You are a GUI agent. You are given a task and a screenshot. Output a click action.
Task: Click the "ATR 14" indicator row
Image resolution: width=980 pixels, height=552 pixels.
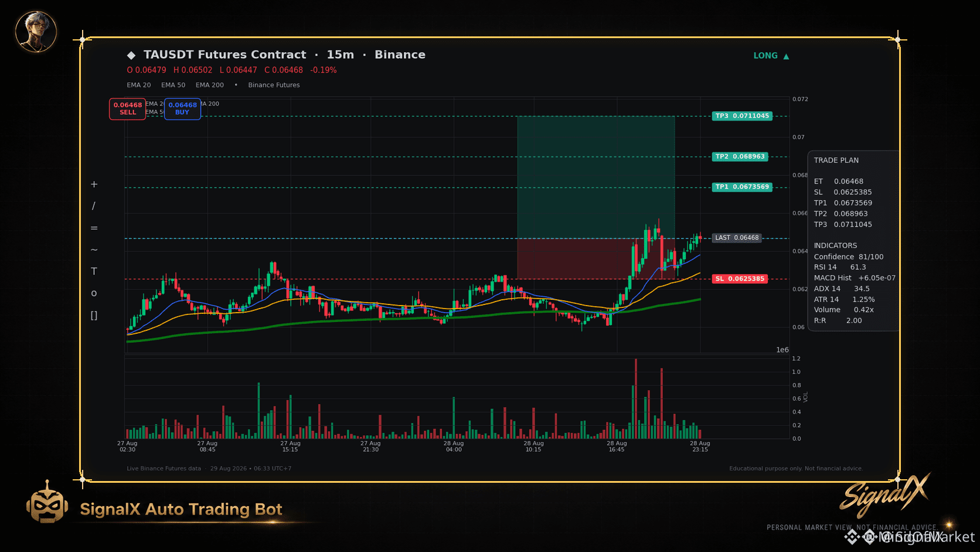tap(844, 300)
